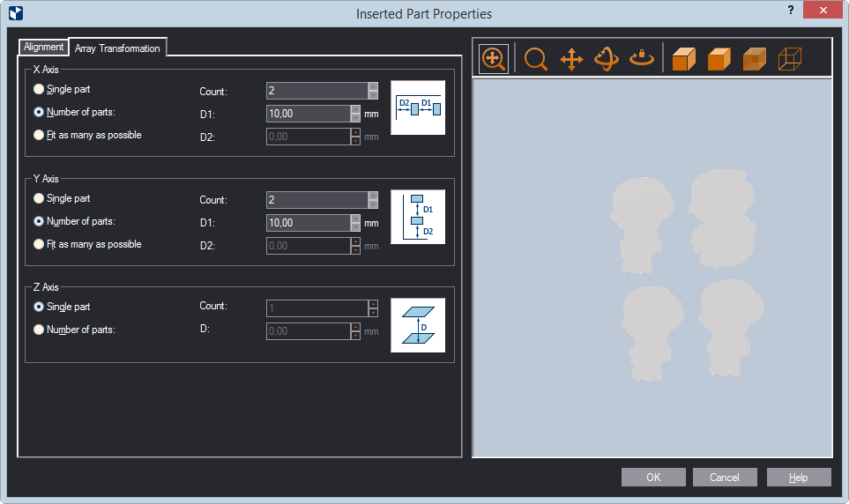Select the 3D rotate tool
The height and width of the screenshot is (504, 849).
[x=607, y=59]
